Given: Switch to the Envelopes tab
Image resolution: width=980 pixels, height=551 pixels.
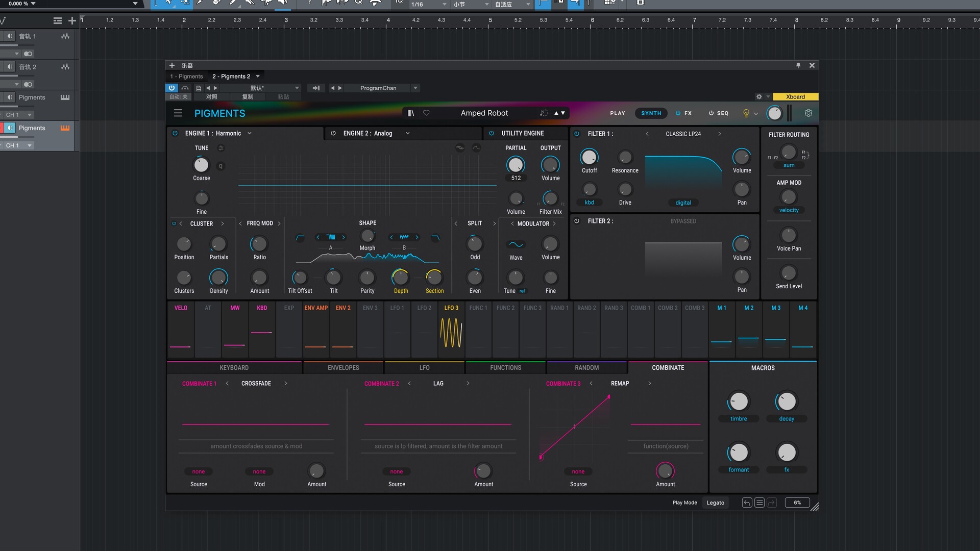Looking at the screenshot, I should (x=344, y=368).
